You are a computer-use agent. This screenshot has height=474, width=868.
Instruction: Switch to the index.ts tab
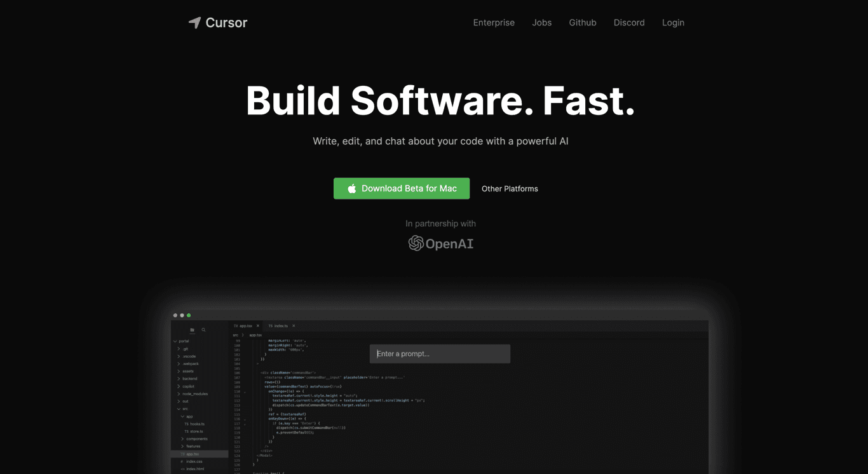(x=278, y=326)
